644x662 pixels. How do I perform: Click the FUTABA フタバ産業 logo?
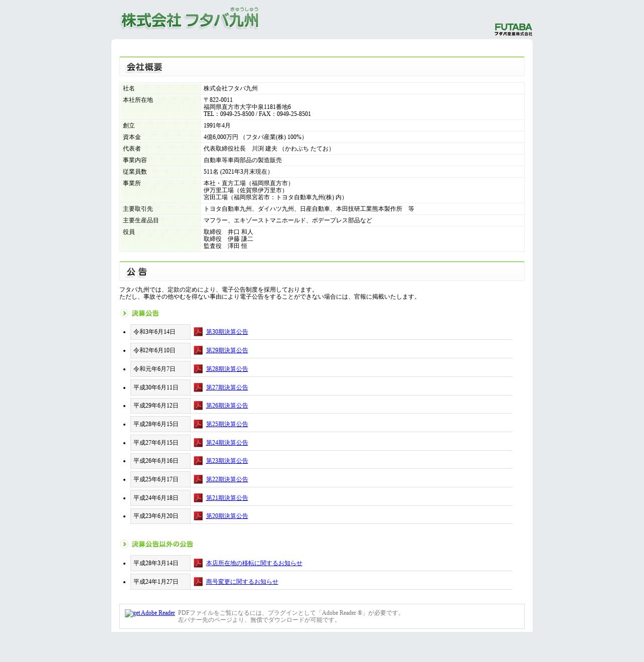513,30
